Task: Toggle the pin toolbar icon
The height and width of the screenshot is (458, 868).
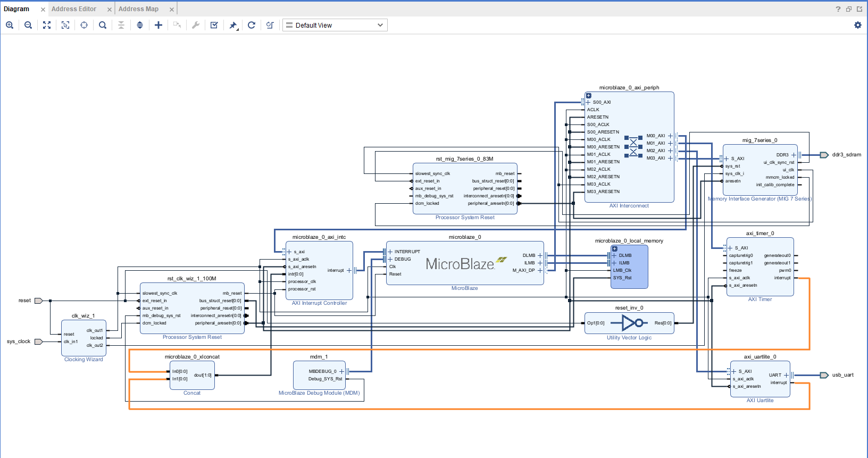Action: (x=233, y=25)
